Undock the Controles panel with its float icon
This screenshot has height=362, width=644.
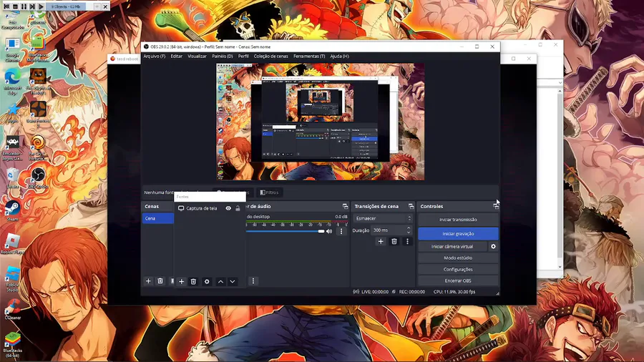tap(496, 207)
